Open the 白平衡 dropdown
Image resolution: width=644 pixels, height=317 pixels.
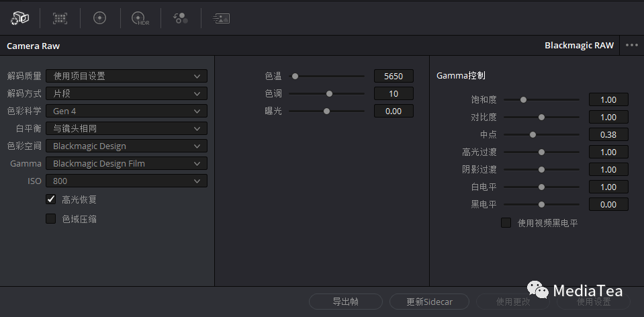(x=126, y=128)
